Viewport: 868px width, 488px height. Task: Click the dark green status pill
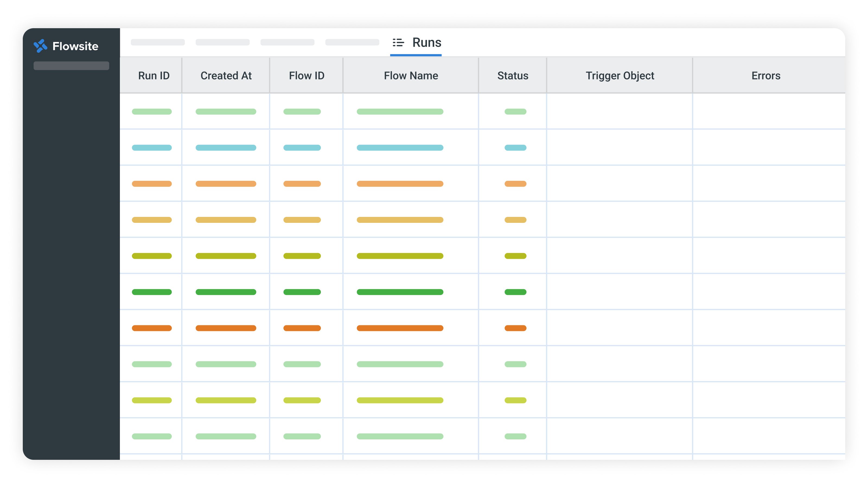[515, 292]
